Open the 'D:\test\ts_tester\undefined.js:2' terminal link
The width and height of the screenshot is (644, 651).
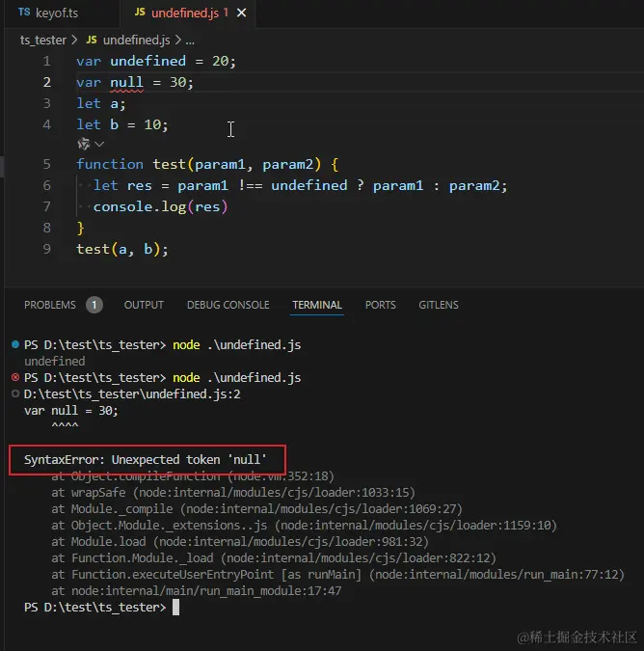click(x=132, y=394)
